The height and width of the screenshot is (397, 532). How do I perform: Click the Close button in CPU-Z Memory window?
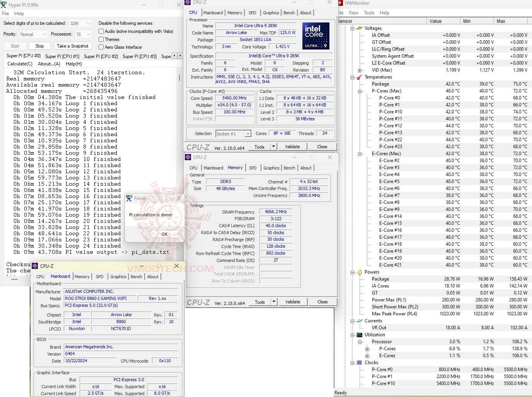pos(322,302)
